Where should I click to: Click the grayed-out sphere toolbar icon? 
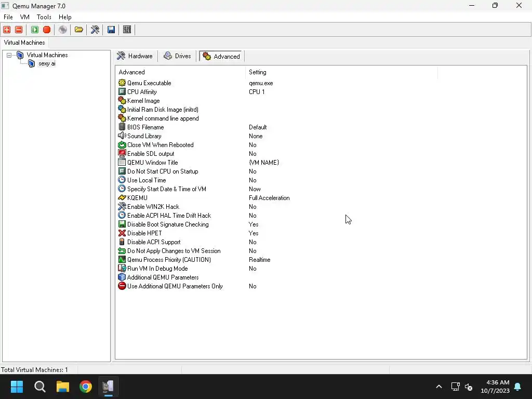click(63, 30)
